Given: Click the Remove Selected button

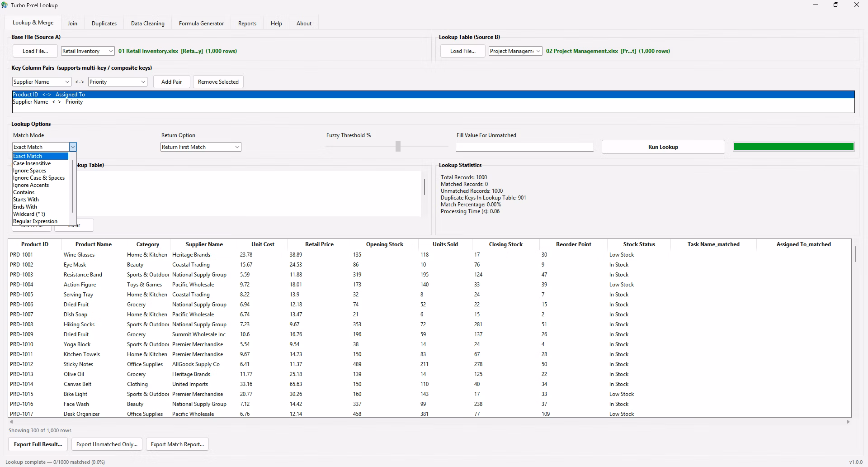Looking at the screenshot, I should pyautogui.click(x=218, y=82).
